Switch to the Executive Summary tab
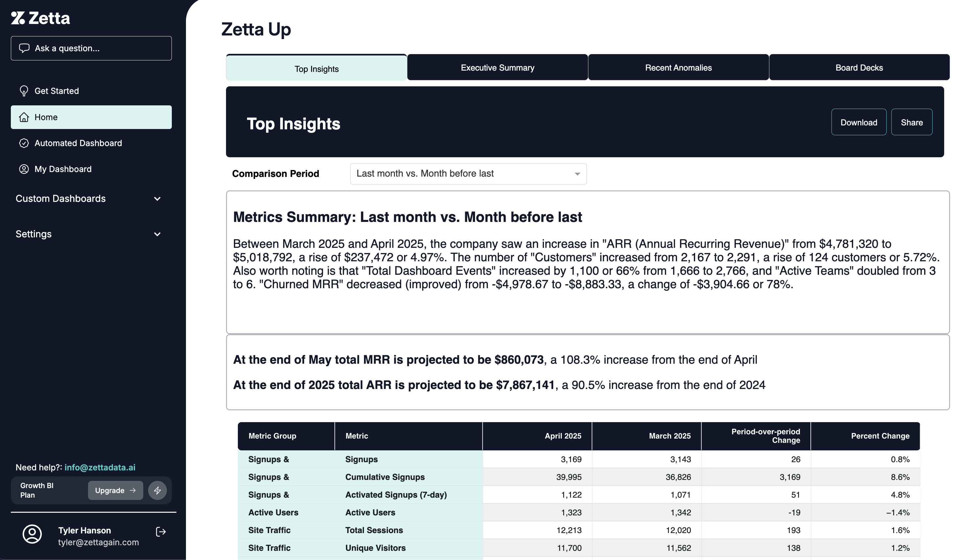 click(x=497, y=68)
